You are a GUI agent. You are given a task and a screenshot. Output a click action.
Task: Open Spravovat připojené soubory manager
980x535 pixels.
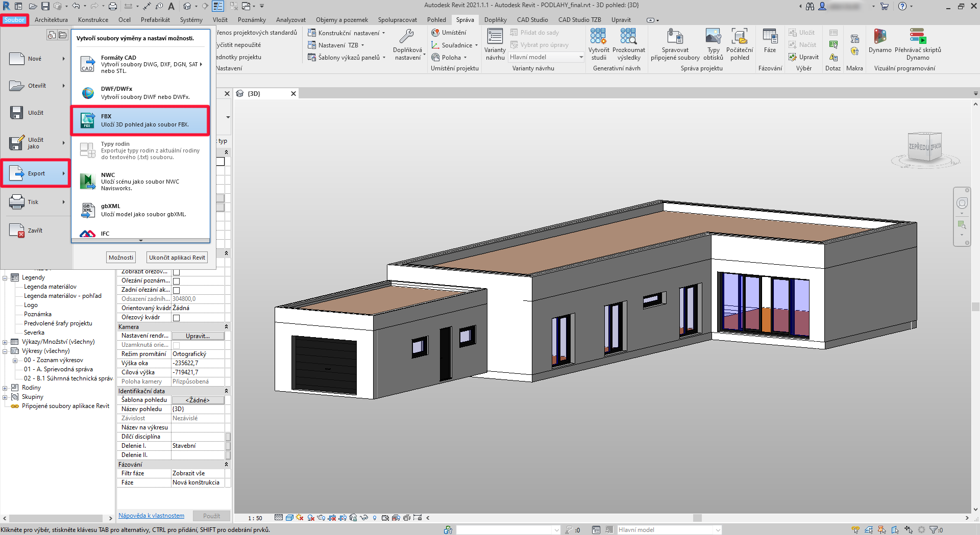tap(675, 43)
